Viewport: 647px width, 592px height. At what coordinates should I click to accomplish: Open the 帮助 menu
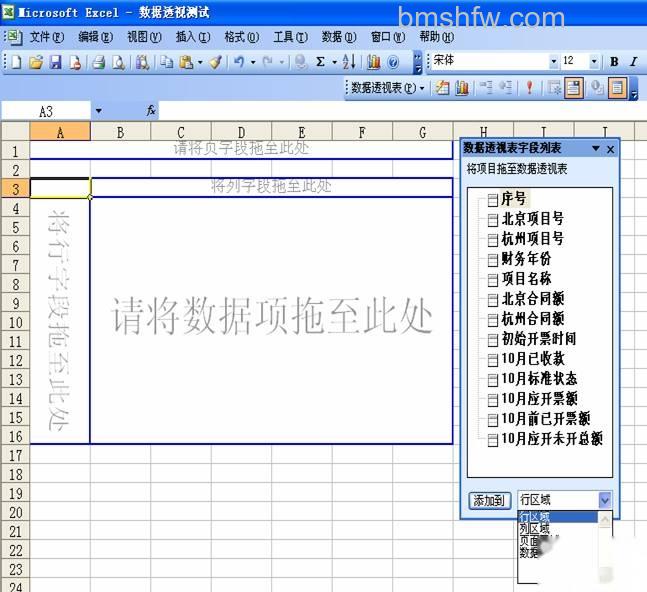436,37
